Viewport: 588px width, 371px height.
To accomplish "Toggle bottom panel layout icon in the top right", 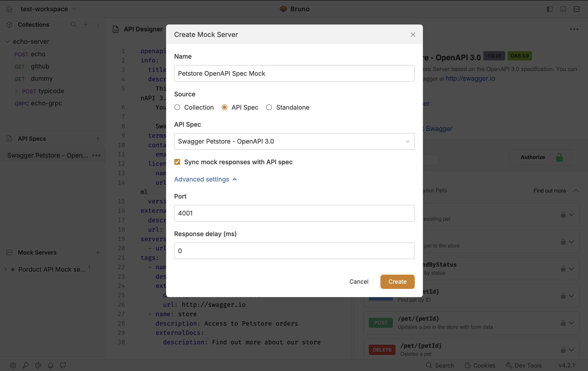I will click(x=563, y=9).
